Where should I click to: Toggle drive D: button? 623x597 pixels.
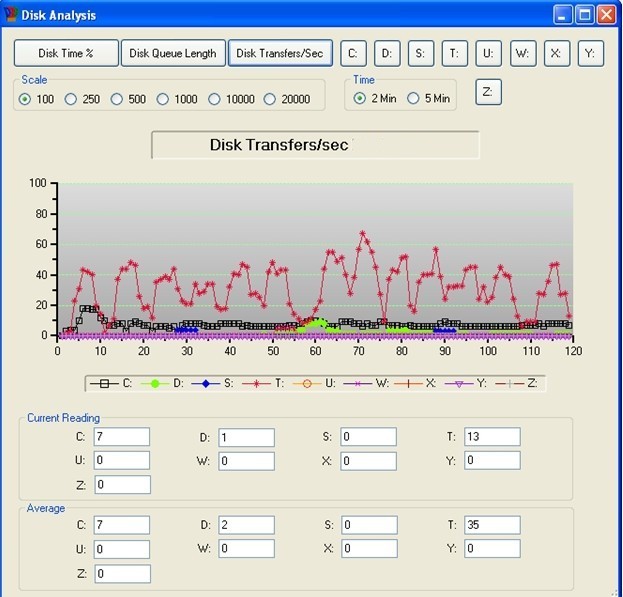(x=387, y=53)
